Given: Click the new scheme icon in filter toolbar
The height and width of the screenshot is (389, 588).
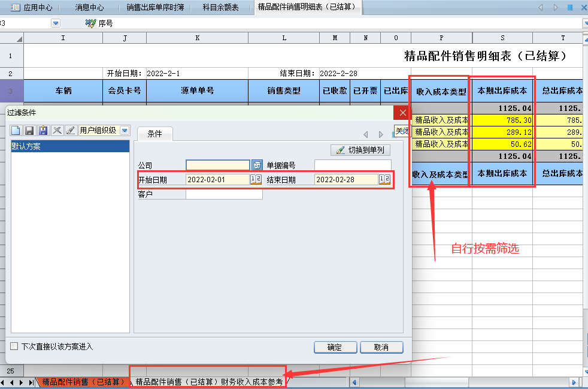Looking at the screenshot, I should click(16, 130).
